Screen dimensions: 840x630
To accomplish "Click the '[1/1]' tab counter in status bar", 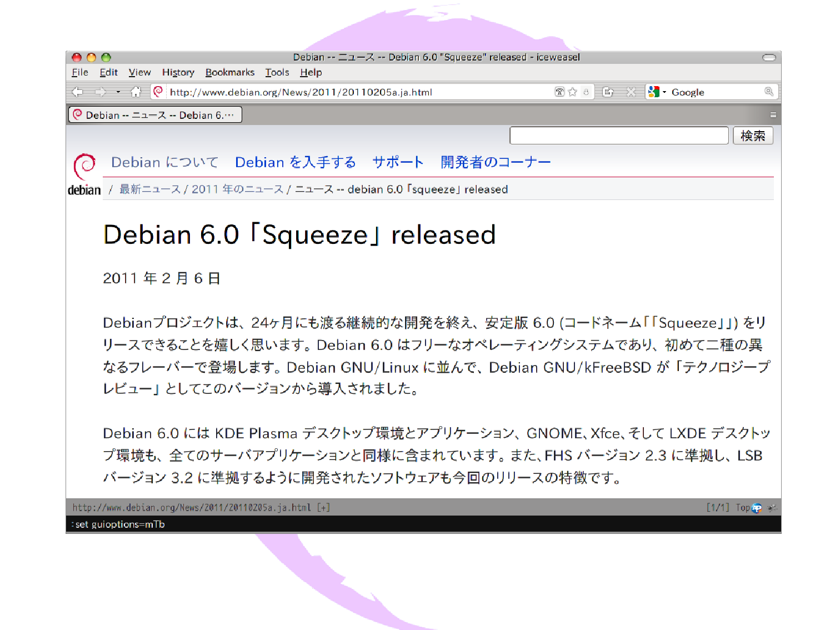I will [718, 507].
